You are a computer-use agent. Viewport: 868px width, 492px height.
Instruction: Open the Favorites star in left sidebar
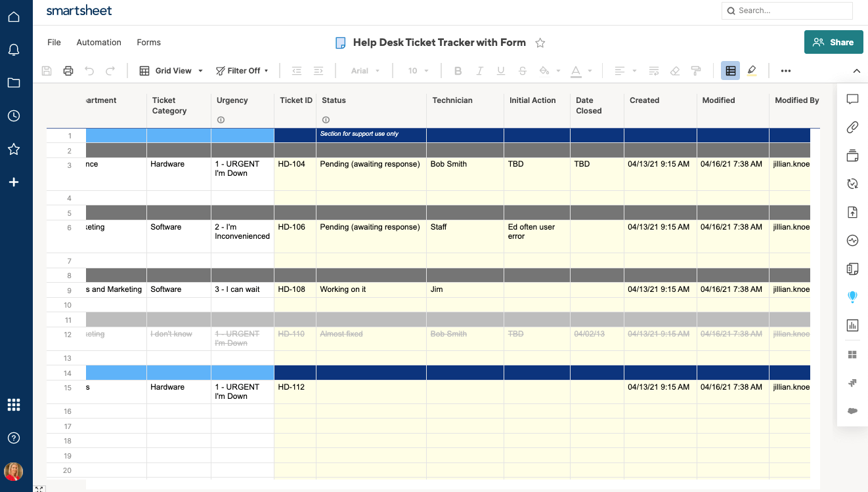tap(14, 150)
